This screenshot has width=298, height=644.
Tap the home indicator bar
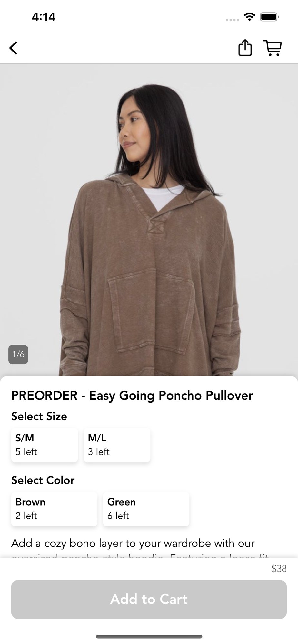point(149,637)
